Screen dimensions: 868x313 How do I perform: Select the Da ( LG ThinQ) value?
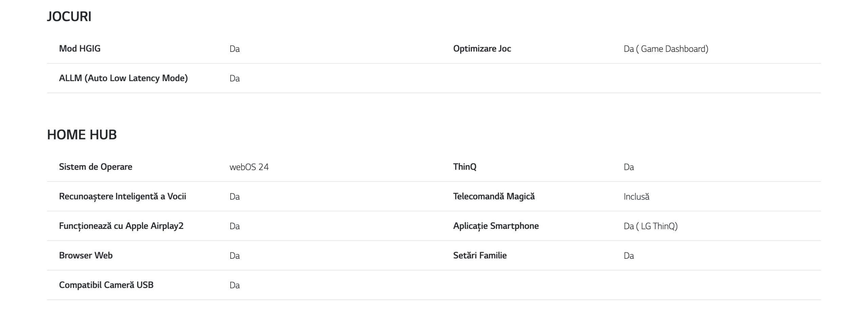tap(650, 226)
